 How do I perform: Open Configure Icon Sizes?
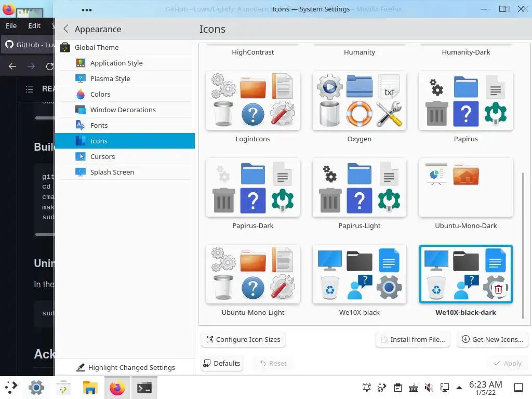[x=243, y=340]
